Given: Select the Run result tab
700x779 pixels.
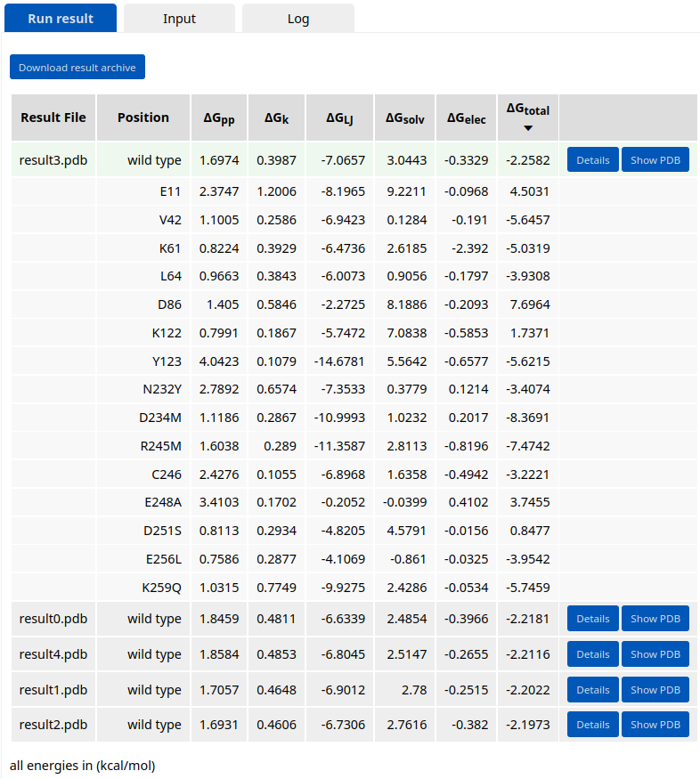Looking at the screenshot, I should tap(61, 19).
